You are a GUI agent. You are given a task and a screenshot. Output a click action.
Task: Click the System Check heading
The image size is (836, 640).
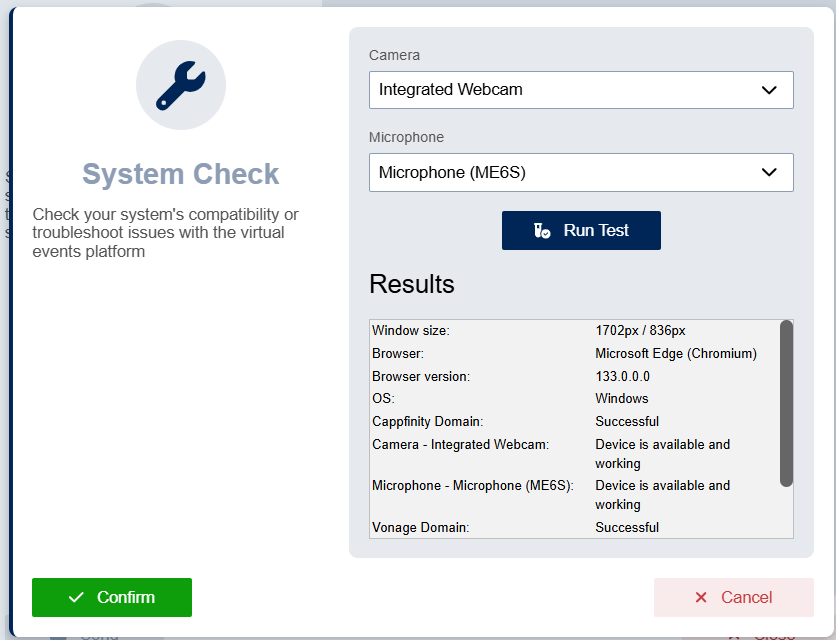coord(181,174)
